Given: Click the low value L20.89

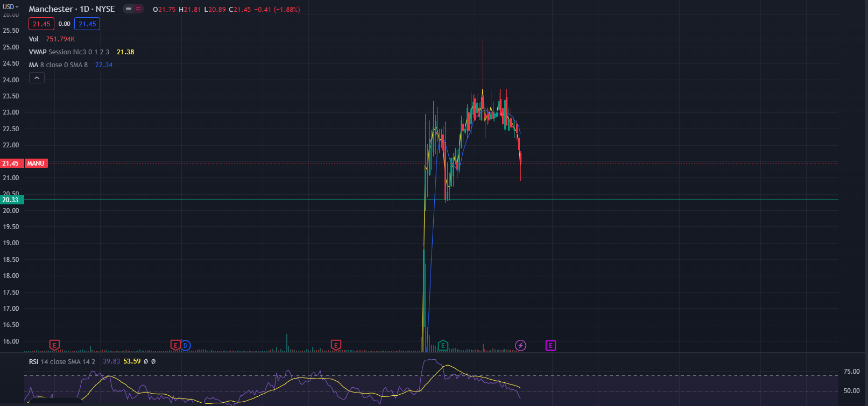Looking at the screenshot, I should (215, 10).
